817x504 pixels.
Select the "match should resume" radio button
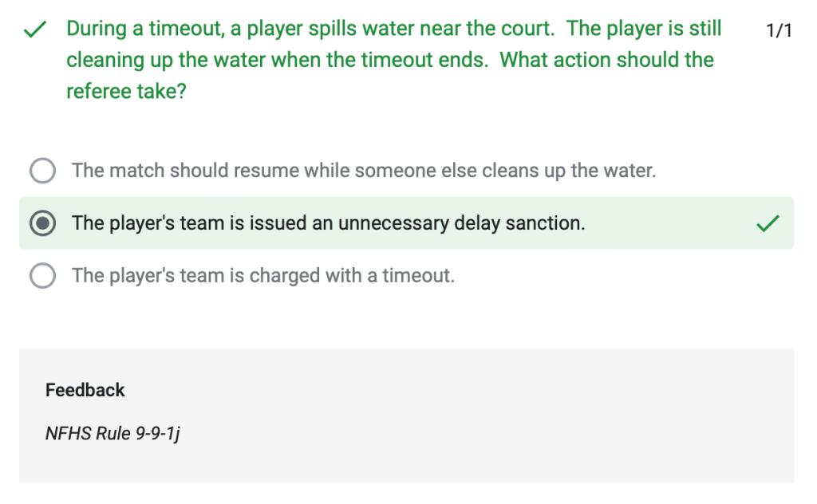tap(42, 171)
